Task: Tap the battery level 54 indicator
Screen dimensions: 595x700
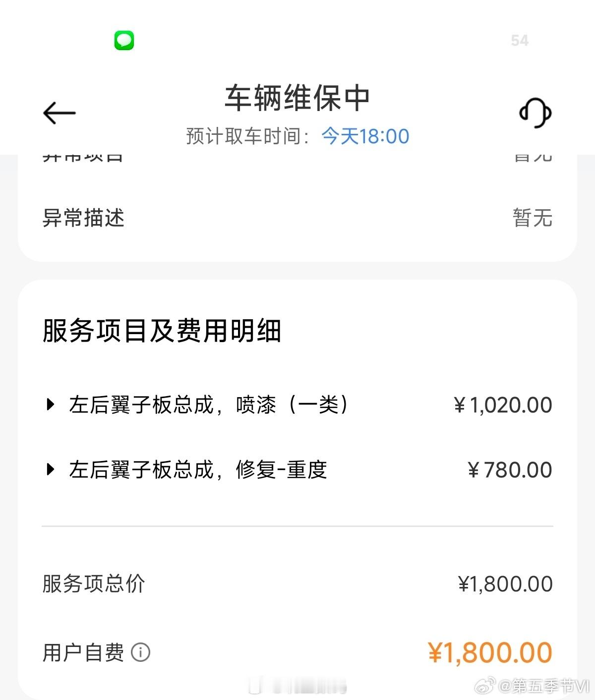Action: pyautogui.click(x=520, y=40)
